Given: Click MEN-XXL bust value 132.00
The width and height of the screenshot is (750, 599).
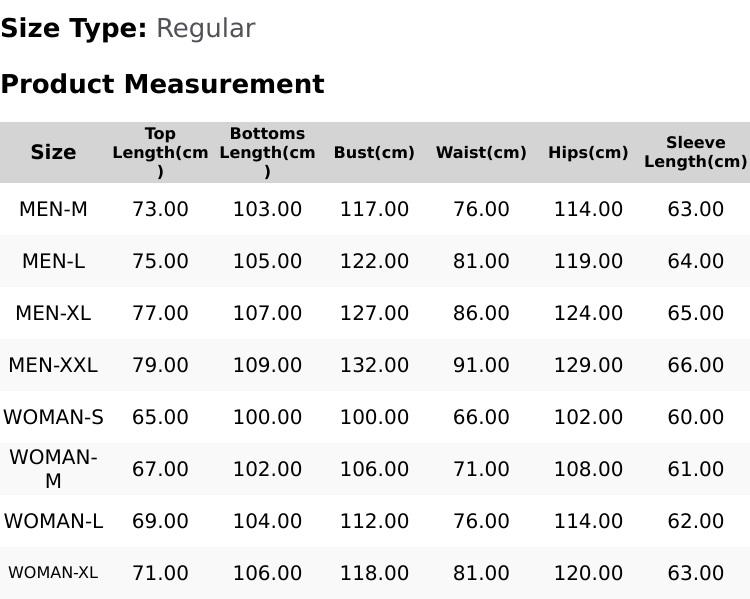Looking at the screenshot, I should coord(374,365).
